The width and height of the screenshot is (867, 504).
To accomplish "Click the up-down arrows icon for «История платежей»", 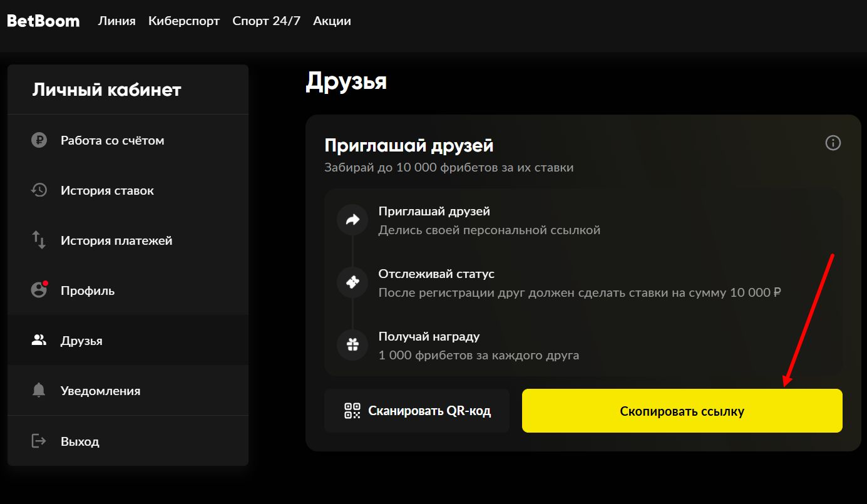I will [x=39, y=240].
